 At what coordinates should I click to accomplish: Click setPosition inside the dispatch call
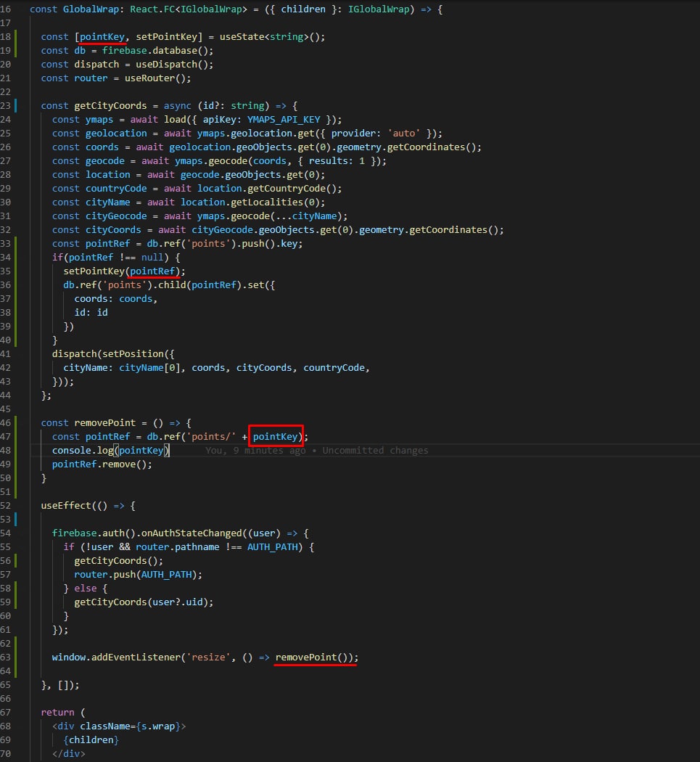coord(133,354)
